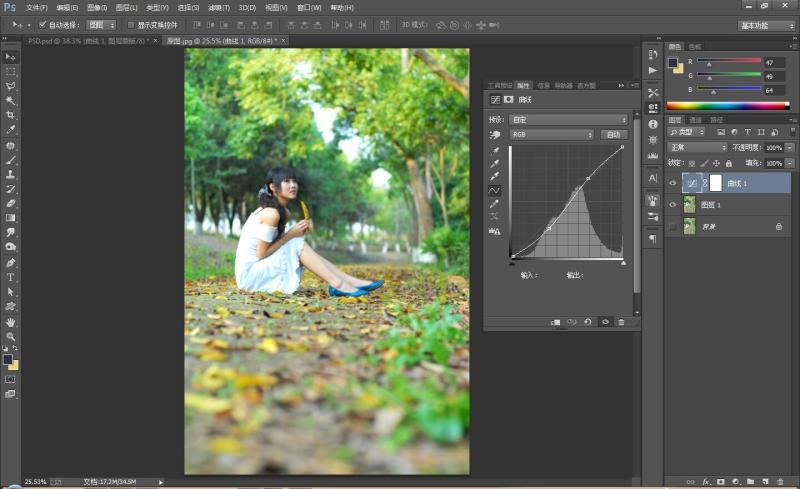Toggle lock position icon in Layers panel
The image size is (800, 489).
(716, 163)
